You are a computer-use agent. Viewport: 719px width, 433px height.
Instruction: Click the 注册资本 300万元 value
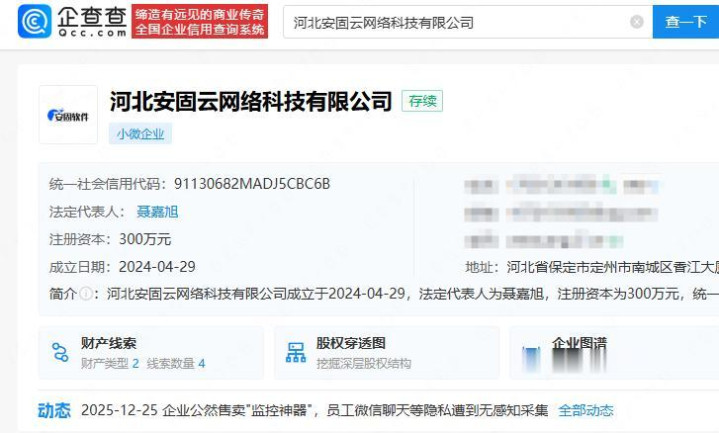pyautogui.click(x=145, y=239)
